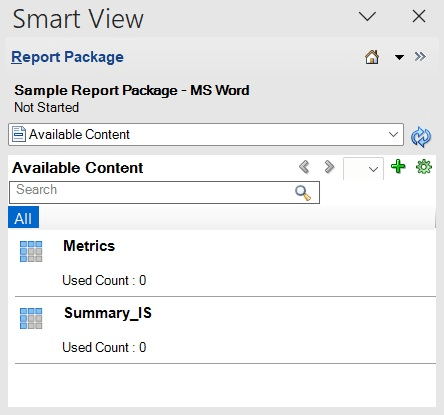Open the Available Content combo box
The width and height of the screenshot is (444, 415).
(206, 134)
